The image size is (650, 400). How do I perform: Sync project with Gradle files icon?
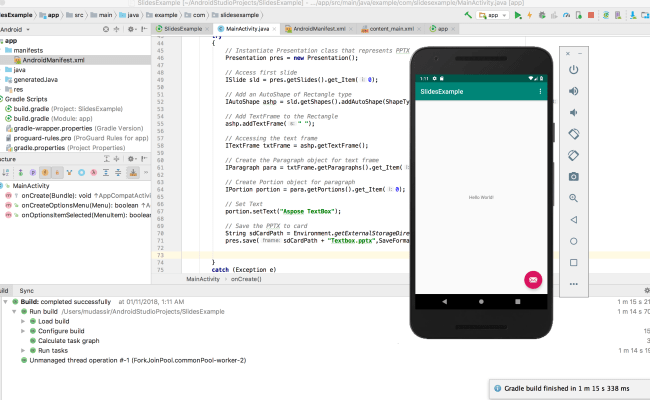coord(606,15)
